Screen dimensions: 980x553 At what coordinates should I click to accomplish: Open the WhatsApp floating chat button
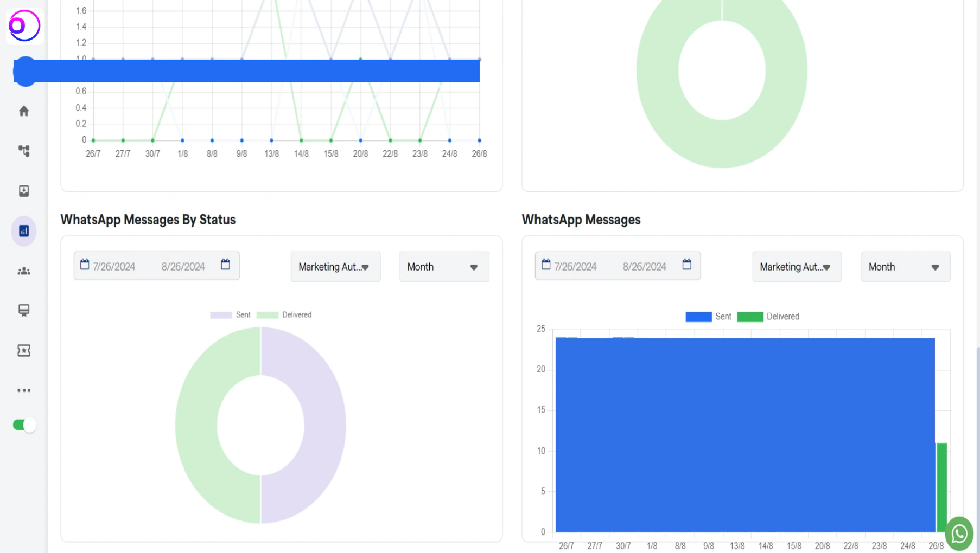pos(959,534)
